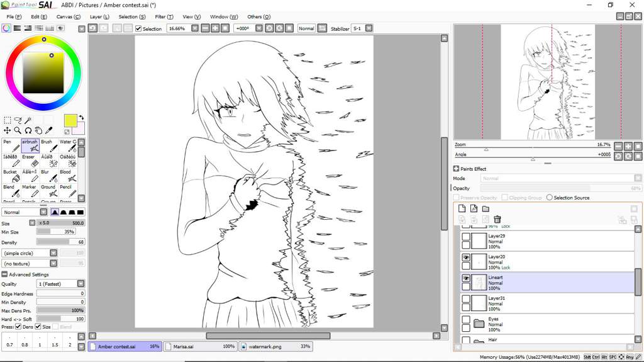The image size is (644, 362).
Task: Choose the rectangular selection tool
Action: click(x=8, y=120)
